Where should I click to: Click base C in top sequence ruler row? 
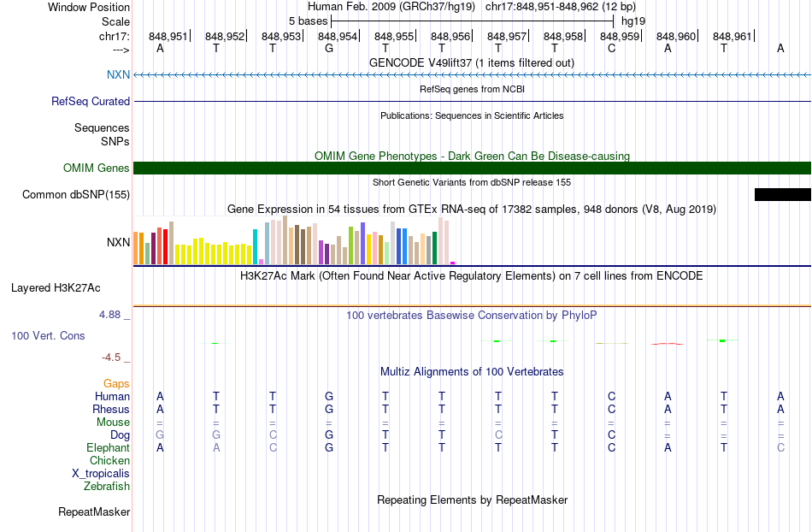pos(612,49)
